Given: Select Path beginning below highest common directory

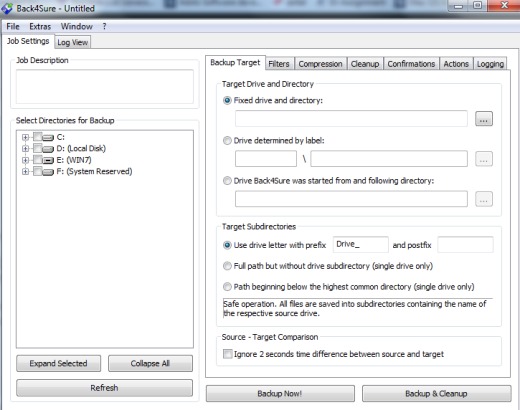Looking at the screenshot, I should tap(227, 287).
